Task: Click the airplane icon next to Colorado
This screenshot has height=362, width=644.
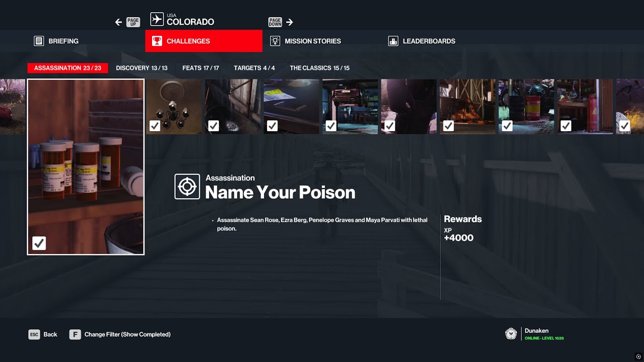Action: [157, 19]
